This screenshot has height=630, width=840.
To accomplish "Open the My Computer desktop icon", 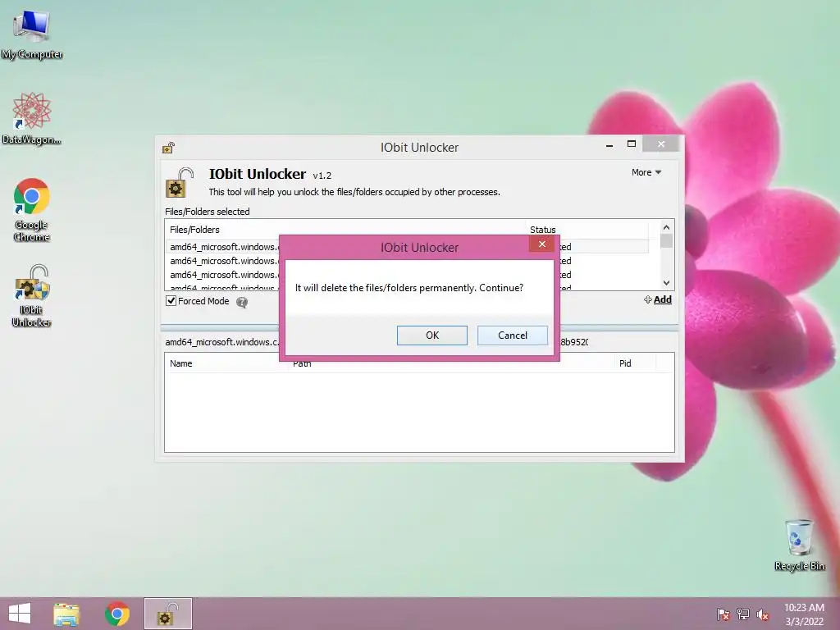I will pyautogui.click(x=32, y=34).
